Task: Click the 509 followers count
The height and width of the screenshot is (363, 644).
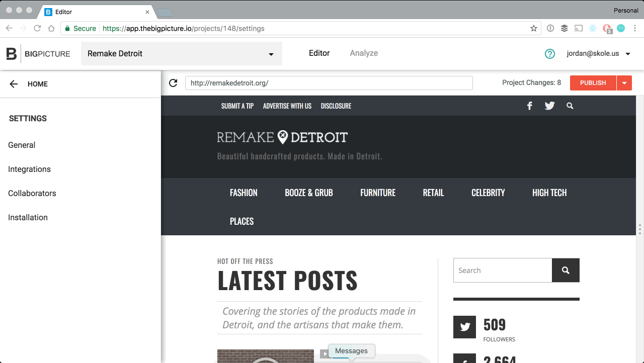Action: pos(495,325)
